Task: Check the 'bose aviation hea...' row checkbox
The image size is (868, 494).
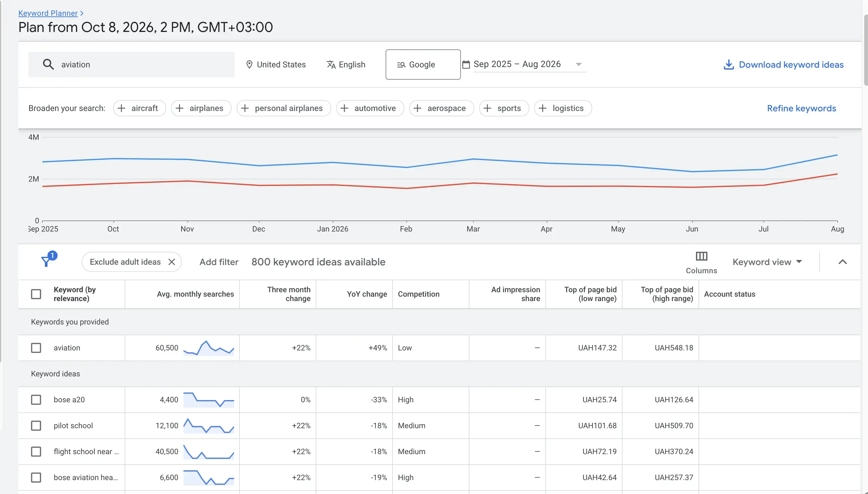Action: (x=36, y=477)
